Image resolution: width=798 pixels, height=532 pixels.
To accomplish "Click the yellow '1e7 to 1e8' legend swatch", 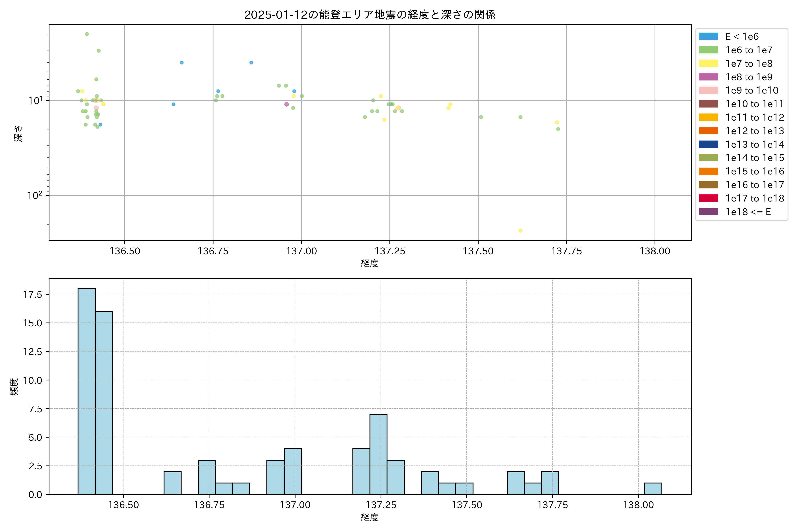I will coord(708,63).
